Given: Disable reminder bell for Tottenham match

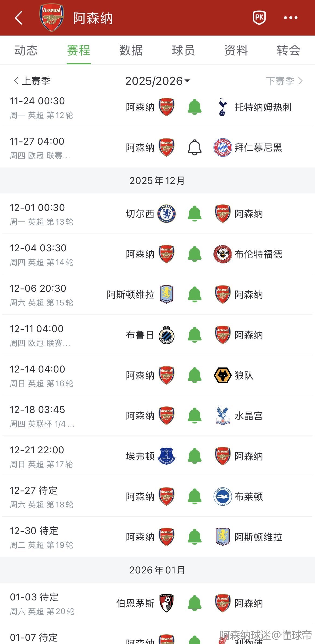Looking at the screenshot, I should click(x=194, y=107).
